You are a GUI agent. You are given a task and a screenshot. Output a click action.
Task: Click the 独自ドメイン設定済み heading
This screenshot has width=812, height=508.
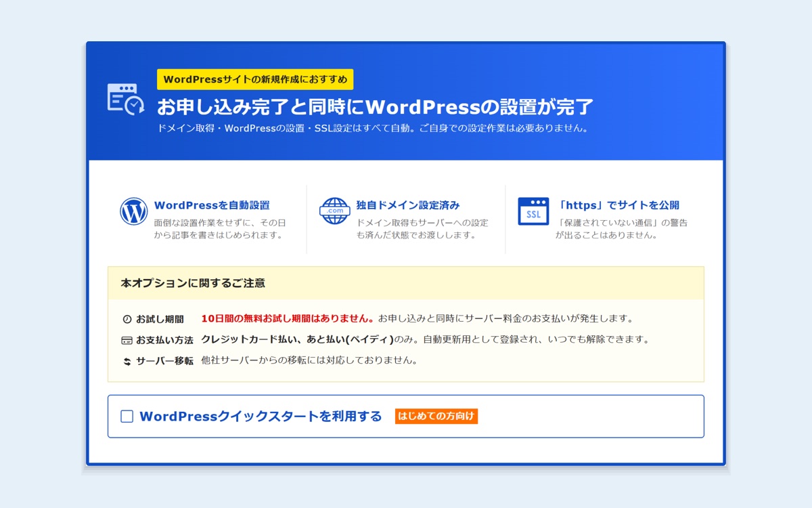408,205
